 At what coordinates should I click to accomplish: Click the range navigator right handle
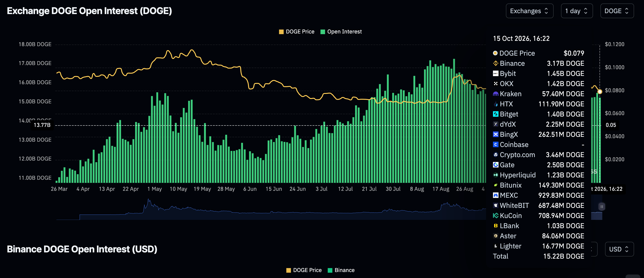pos(602,206)
